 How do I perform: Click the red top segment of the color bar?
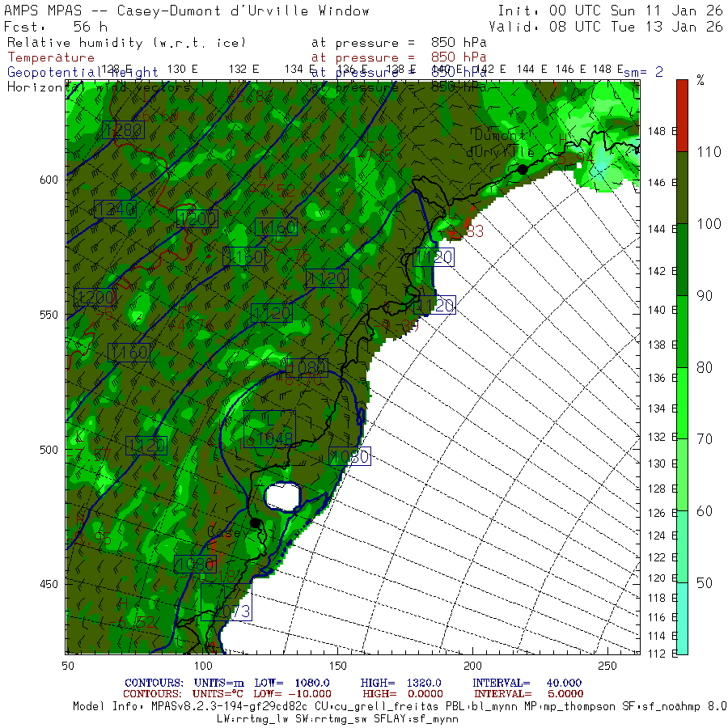(682, 116)
